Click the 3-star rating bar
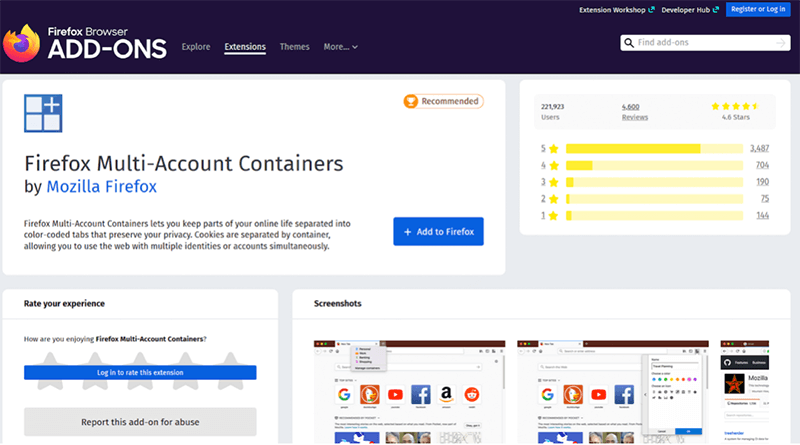Screen dimensions: 800x445 click(x=655, y=182)
